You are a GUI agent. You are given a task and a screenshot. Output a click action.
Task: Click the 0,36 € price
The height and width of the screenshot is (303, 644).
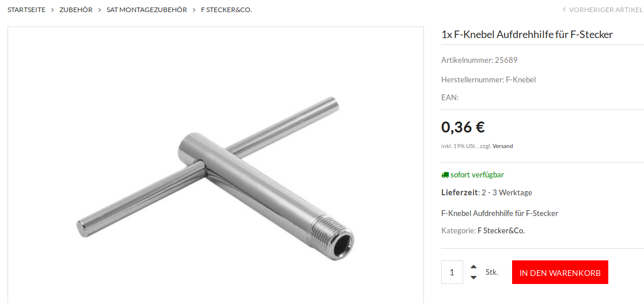463,127
